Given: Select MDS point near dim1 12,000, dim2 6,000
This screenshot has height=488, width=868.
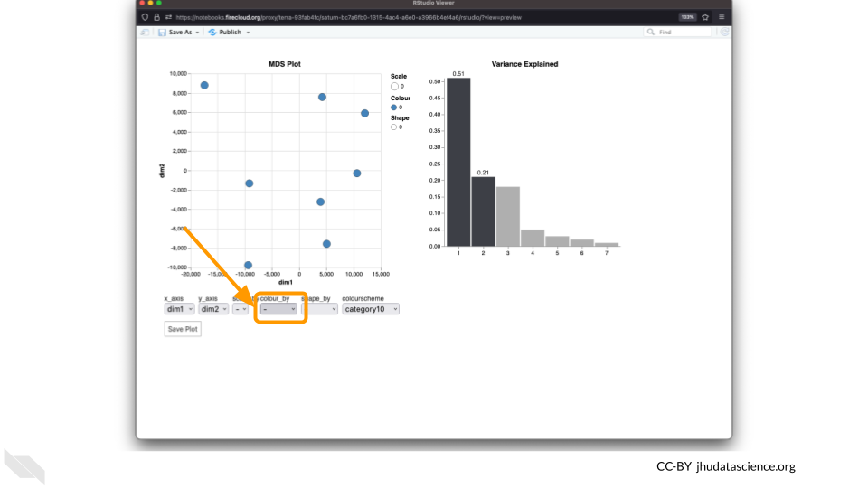Looking at the screenshot, I should click(x=364, y=113).
